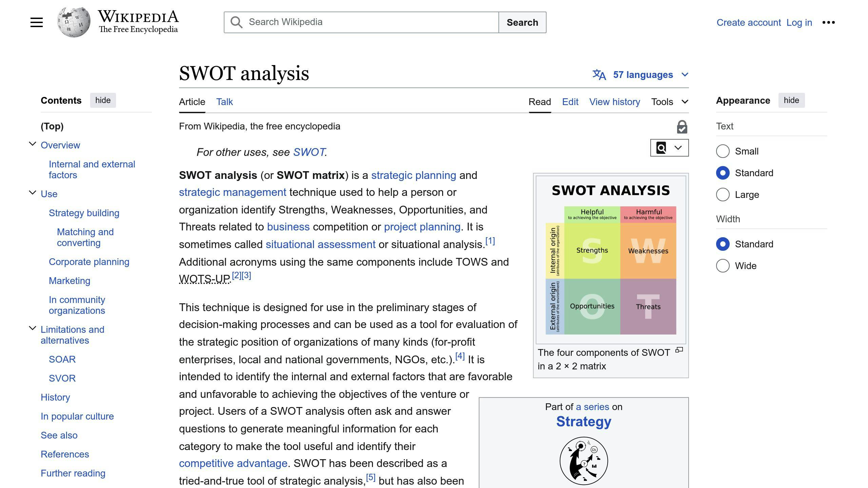The height and width of the screenshot is (488, 868).
Task: Open citation reference [1]
Action: tap(490, 241)
